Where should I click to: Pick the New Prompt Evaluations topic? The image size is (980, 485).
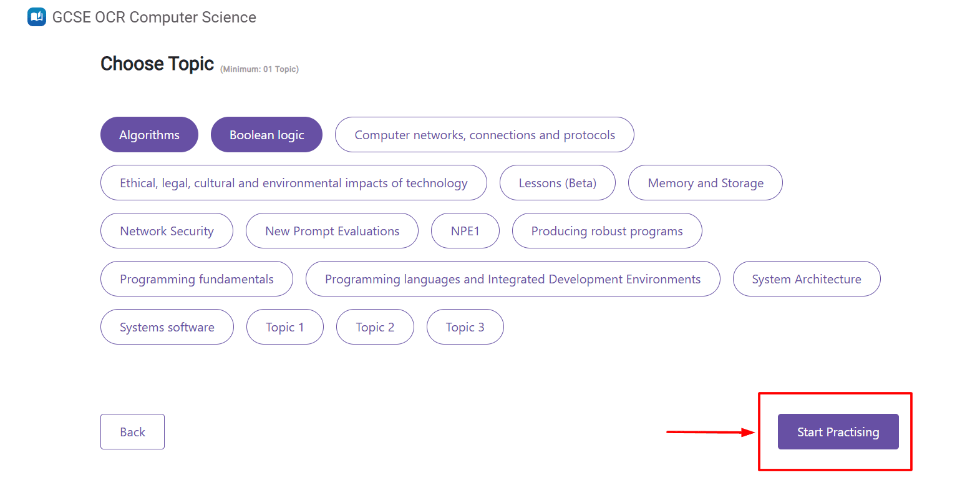(x=332, y=231)
